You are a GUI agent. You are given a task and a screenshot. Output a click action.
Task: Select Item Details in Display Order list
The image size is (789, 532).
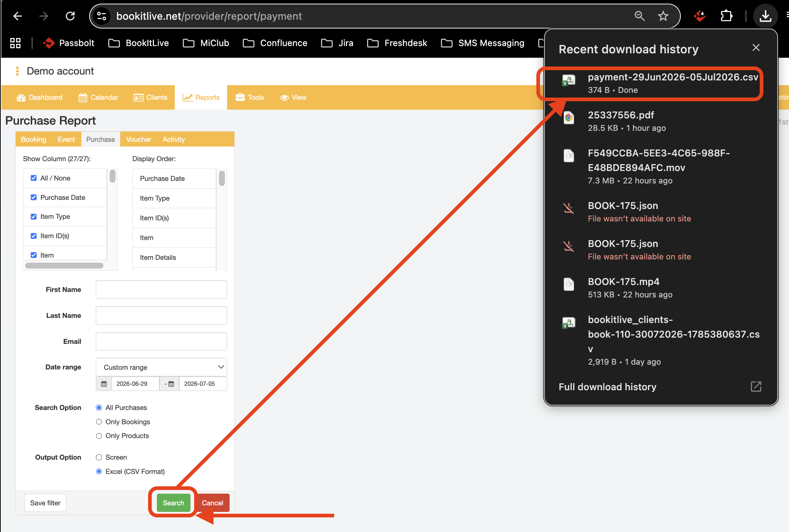(174, 257)
